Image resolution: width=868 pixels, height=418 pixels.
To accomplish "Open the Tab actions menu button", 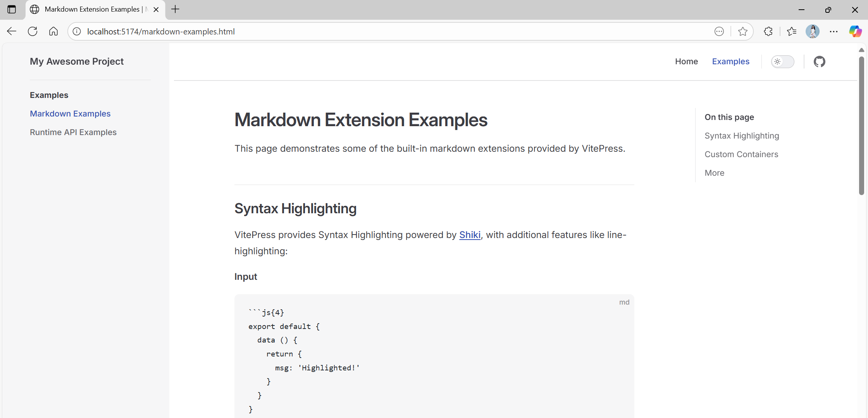I will pos(12,9).
